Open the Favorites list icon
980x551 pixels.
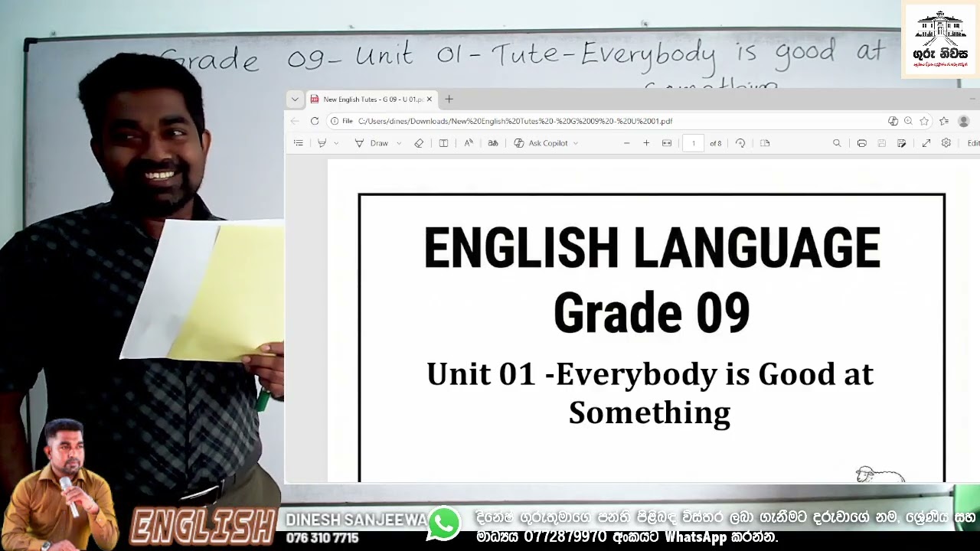click(944, 121)
